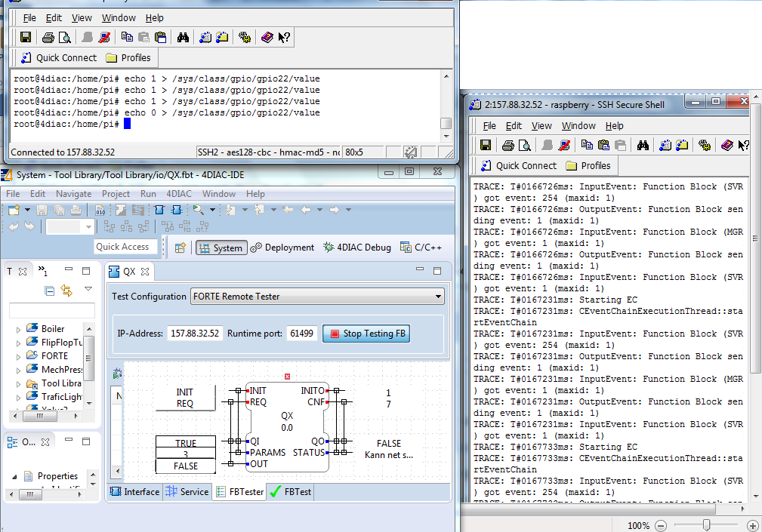Click the Runtime port input field
762x532 pixels.
coord(302,334)
